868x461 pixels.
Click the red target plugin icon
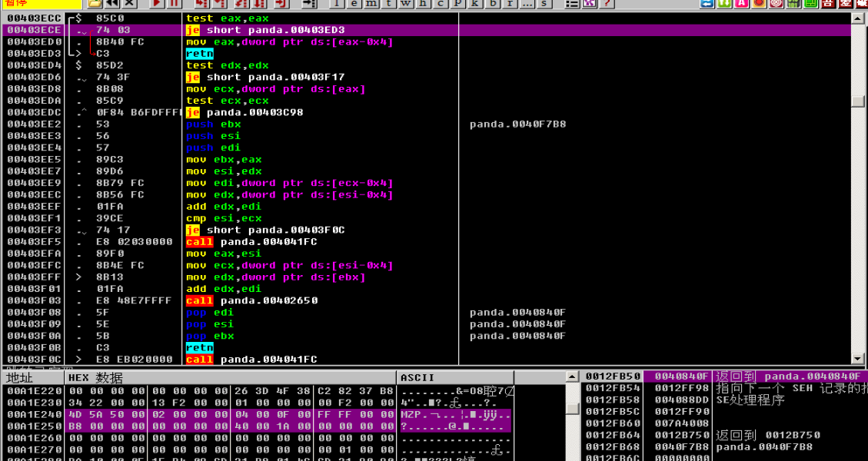tap(776, 3)
